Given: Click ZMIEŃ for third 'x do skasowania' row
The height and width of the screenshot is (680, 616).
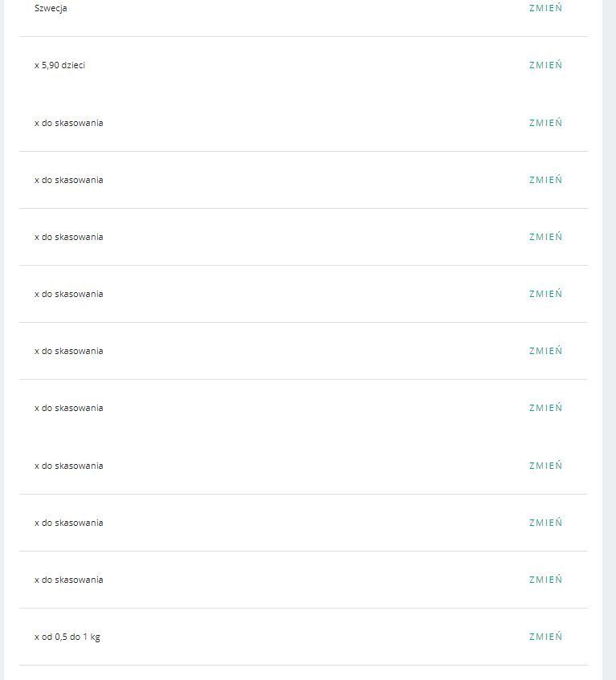Looking at the screenshot, I should [545, 237].
